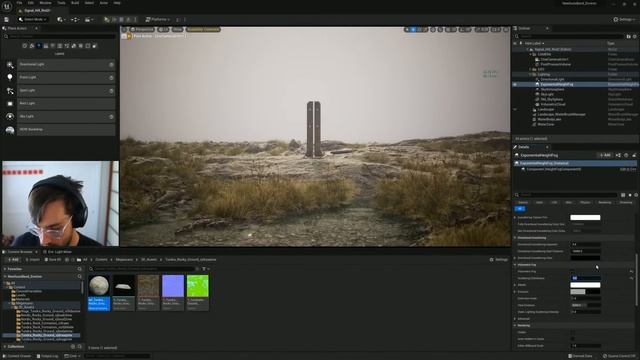Open the Albedo white color swatch
640x360 pixels.
pyautogui.click(x=585, y=285)
